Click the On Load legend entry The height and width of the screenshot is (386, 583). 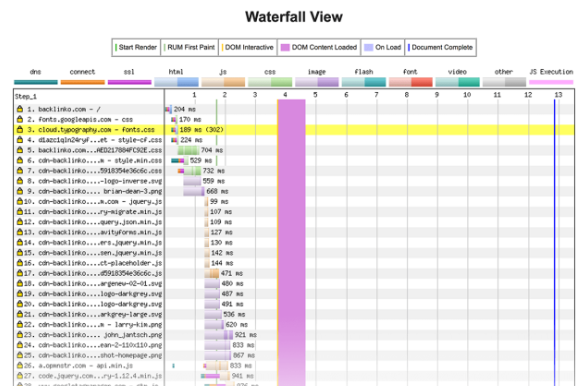[383, 48]
